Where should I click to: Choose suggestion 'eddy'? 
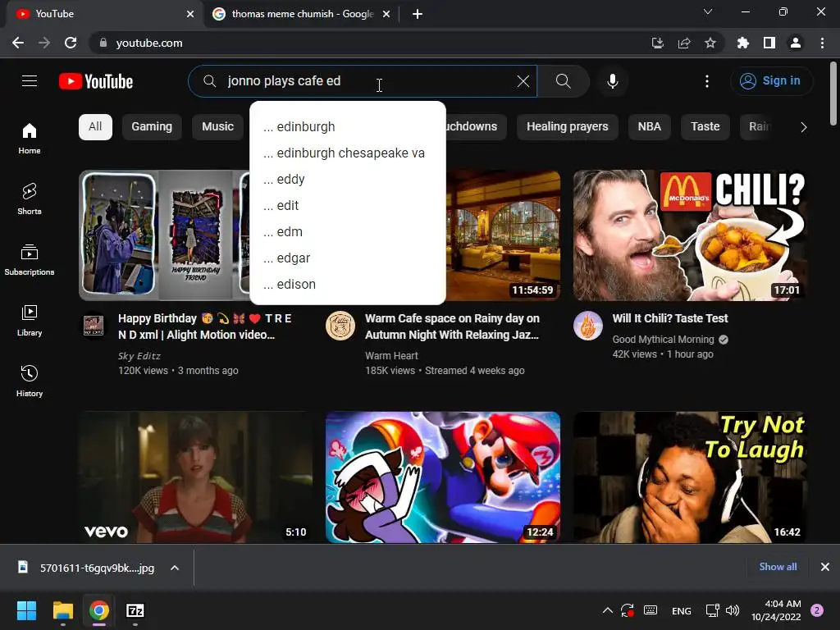pyautogui.click(x=348, y=180)
